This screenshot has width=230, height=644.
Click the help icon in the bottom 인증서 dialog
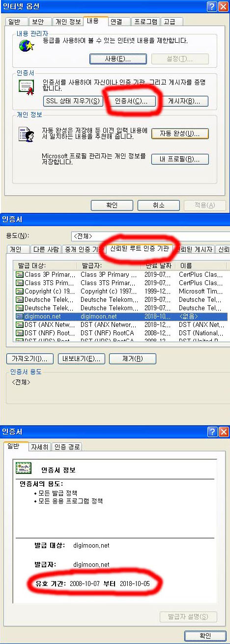(212, 432)
